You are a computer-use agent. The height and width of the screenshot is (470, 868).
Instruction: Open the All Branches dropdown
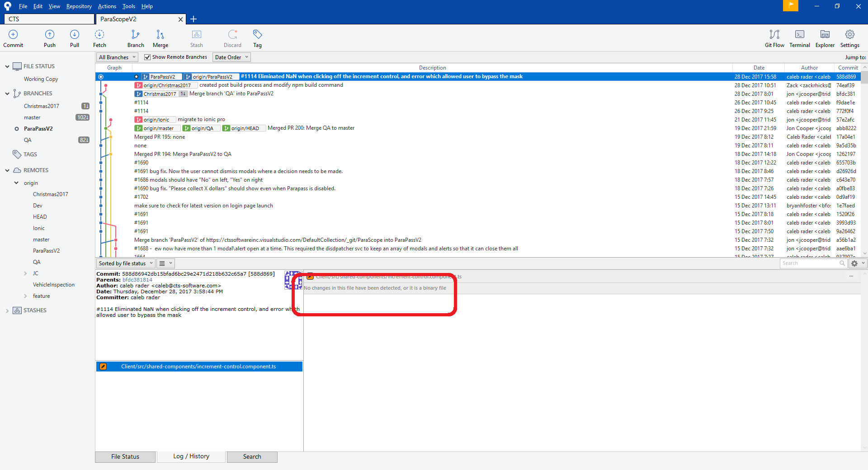[x=117, y=57]
